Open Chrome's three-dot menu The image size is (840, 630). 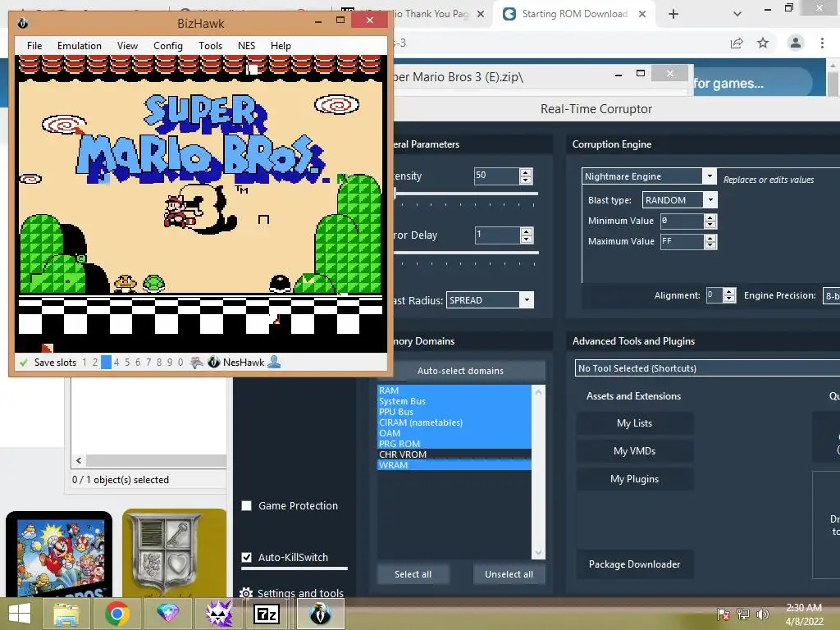point(822,43)
